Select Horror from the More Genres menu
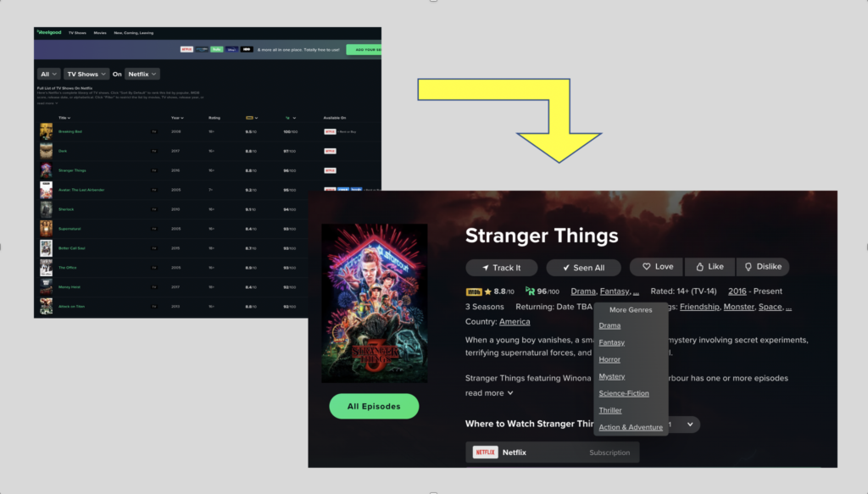 click(x=609, y=359)
